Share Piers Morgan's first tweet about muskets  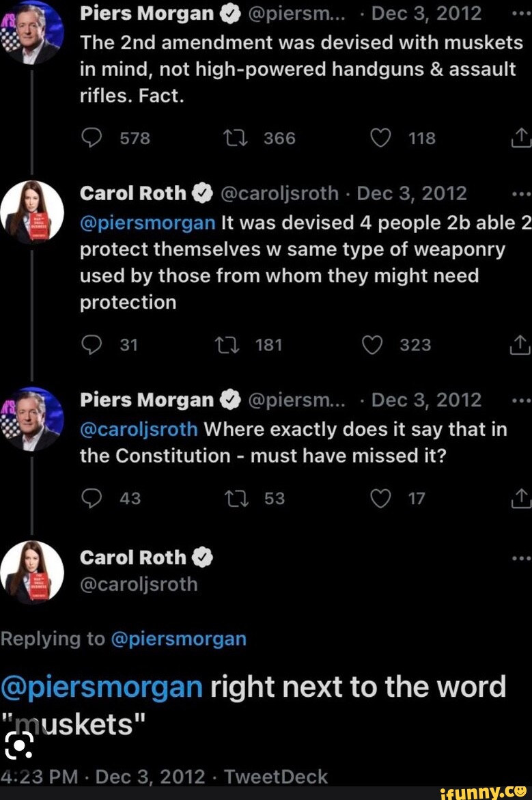(x=520, y=139)
